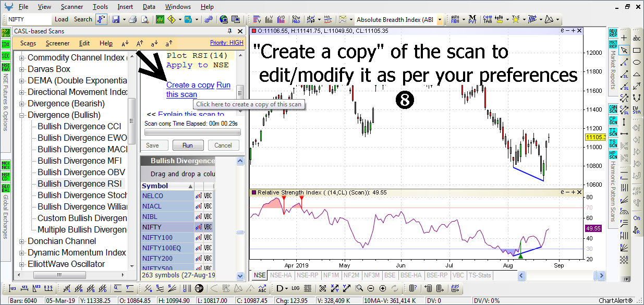
Task: Expand the Divergence (Bearish) tree node
Action: [22, 104]
